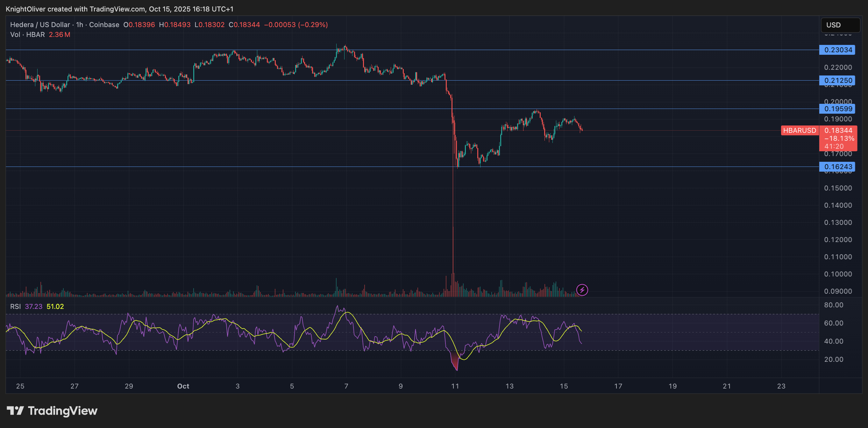Click the KnightOliver TradingView.com header text
Image resolution: width=868 pixels, height=428 pixels.
[119, 9]
